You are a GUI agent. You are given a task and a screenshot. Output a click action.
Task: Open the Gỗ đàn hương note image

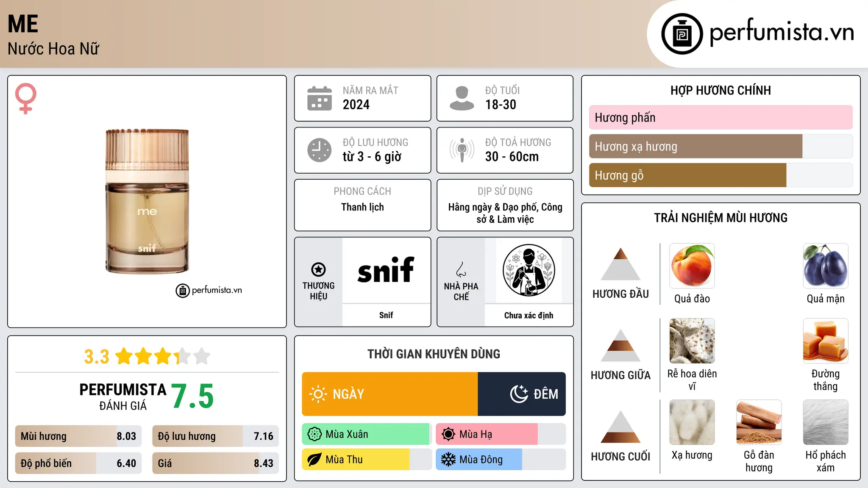759,422
